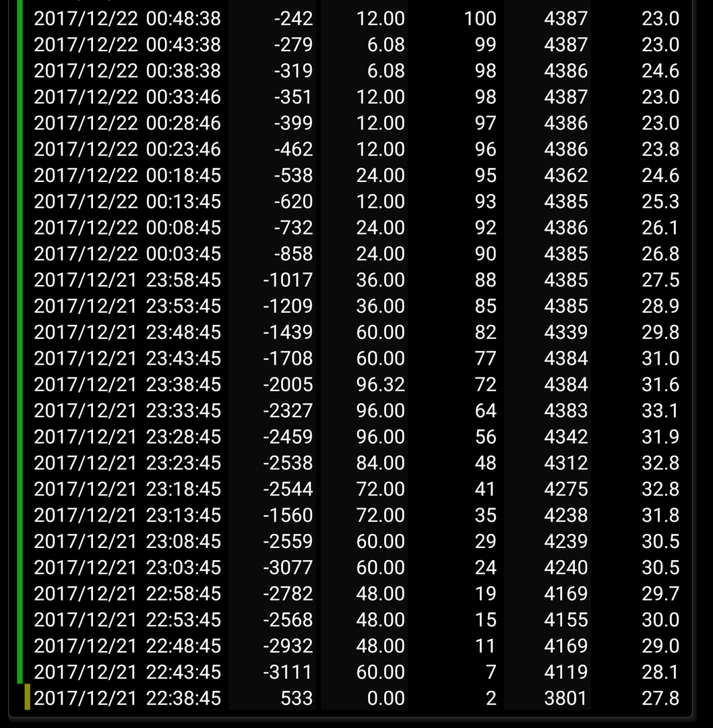The width and height of the screenshot is (713, 728).
Task: Click the voltage value 4362
Action: pyautogui.click(x=566, y=175)
